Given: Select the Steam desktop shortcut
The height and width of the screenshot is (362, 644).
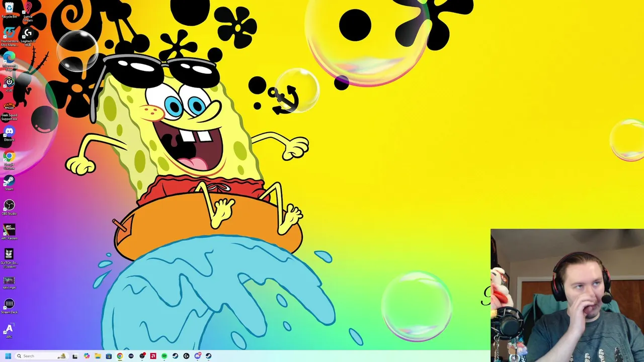Looking at the screenshot, I should tap(9, 182).
